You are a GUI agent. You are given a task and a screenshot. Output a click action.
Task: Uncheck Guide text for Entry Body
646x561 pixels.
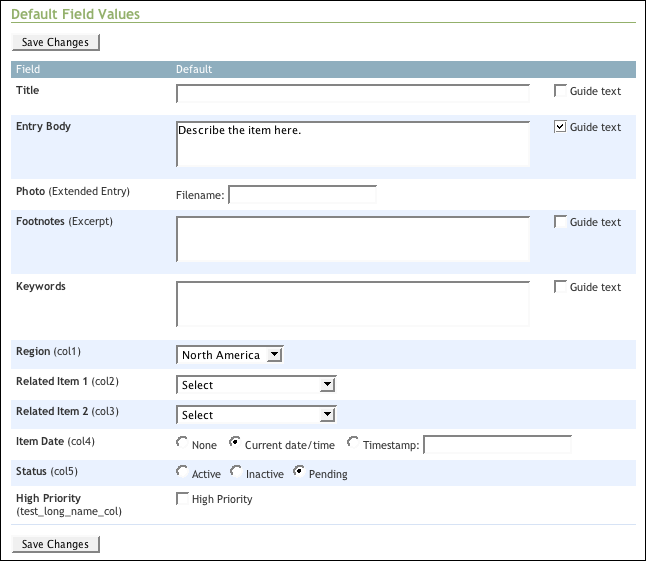pos(560,126)
